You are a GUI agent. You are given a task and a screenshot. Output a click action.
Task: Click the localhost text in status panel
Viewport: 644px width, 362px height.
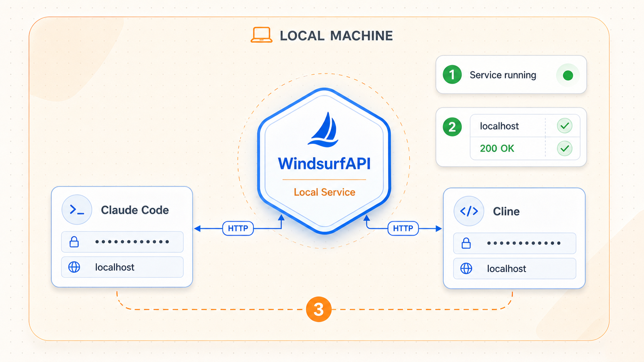[499, 126]
